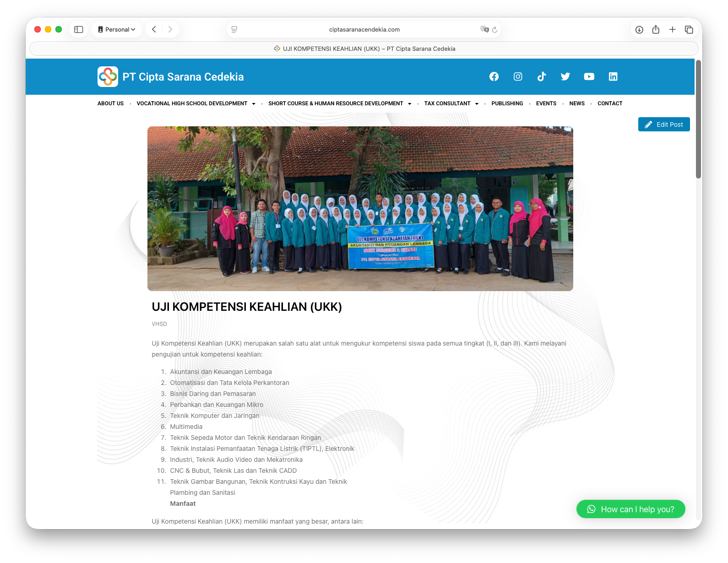The width and height of the screenshot is (728, 563).
Task: Show the tab overview
Action: point(689,29)
